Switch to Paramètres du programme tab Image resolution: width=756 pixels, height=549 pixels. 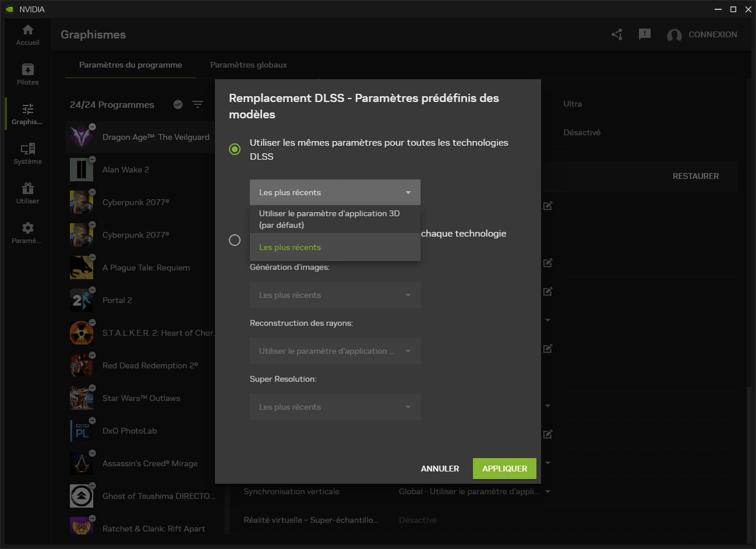[130, 65]
